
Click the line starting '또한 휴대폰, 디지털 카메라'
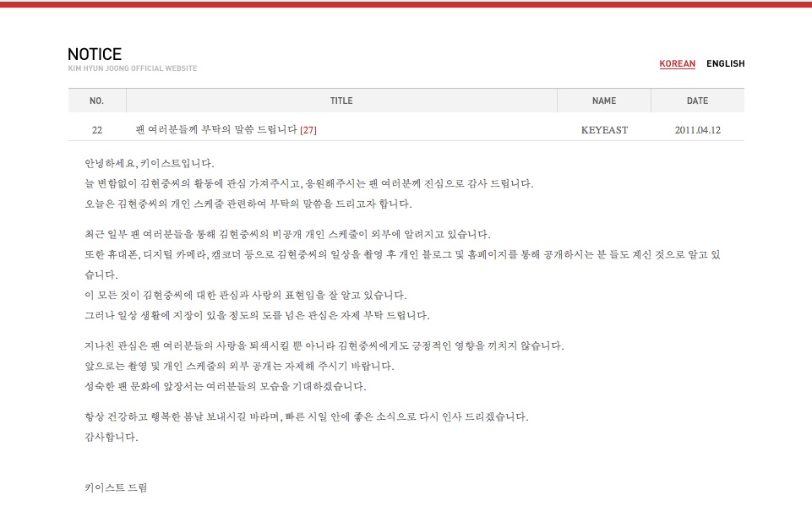[x=402, y=264]
